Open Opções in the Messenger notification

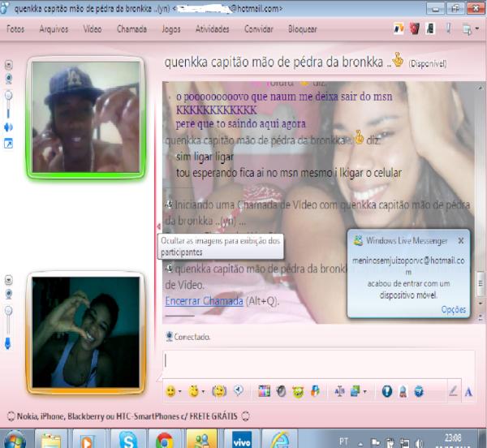[454, 309]
